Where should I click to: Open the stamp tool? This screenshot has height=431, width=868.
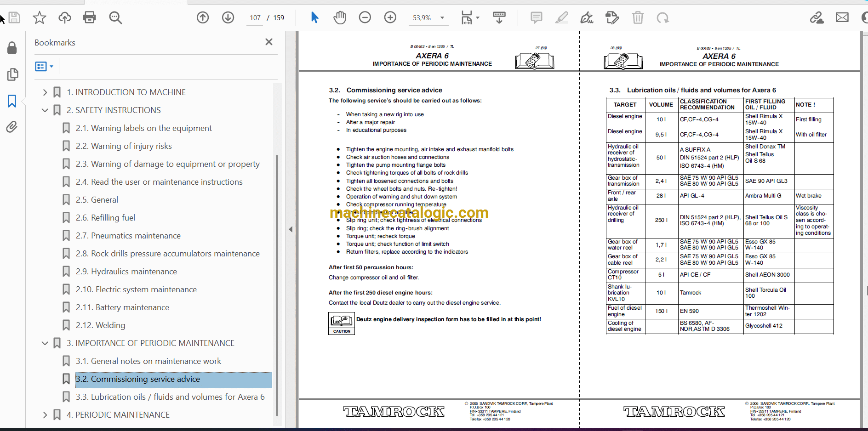coord(612,18)
